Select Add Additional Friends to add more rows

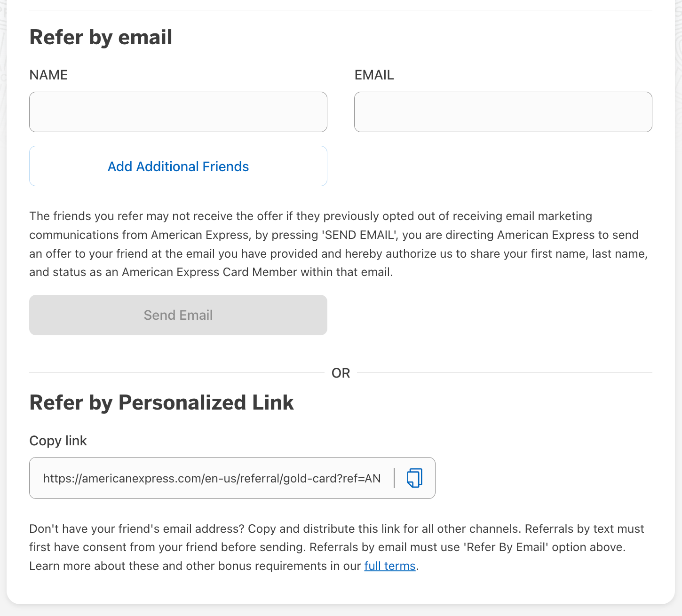pyautogui.click(x=178, y=166)
